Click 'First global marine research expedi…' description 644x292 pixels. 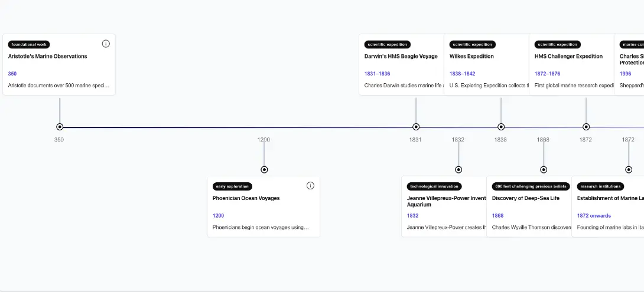(x=574, y=86)
